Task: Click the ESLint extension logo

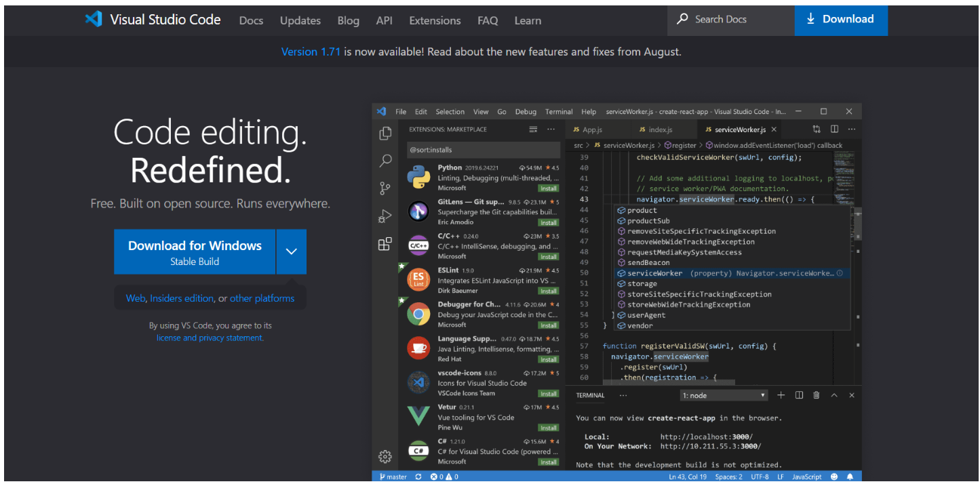Action: [x=418, y=280]
